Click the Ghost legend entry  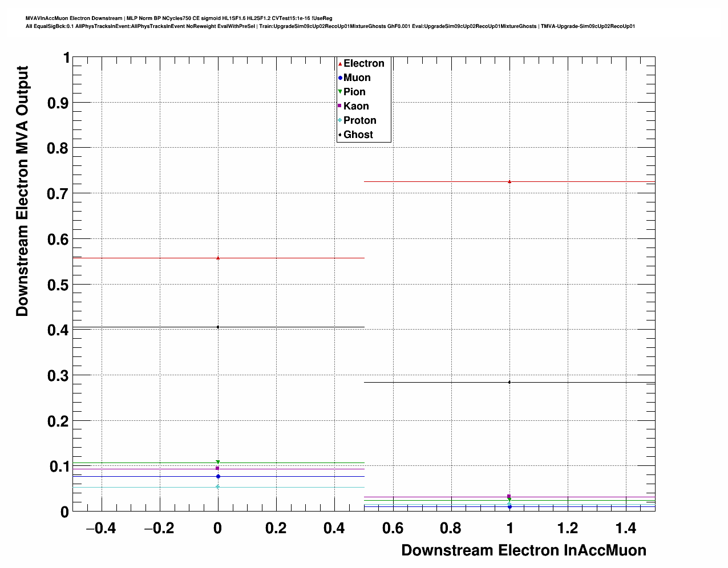coord(355,135)
